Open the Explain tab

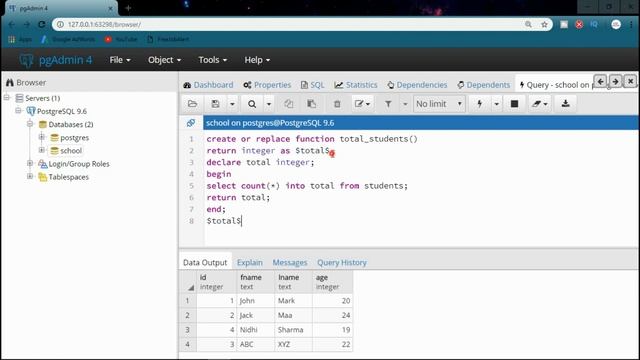click(x=250, y=262)
